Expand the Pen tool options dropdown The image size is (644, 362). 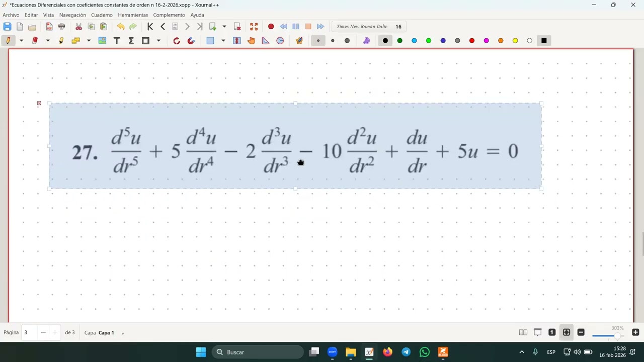tap(21, 41)
